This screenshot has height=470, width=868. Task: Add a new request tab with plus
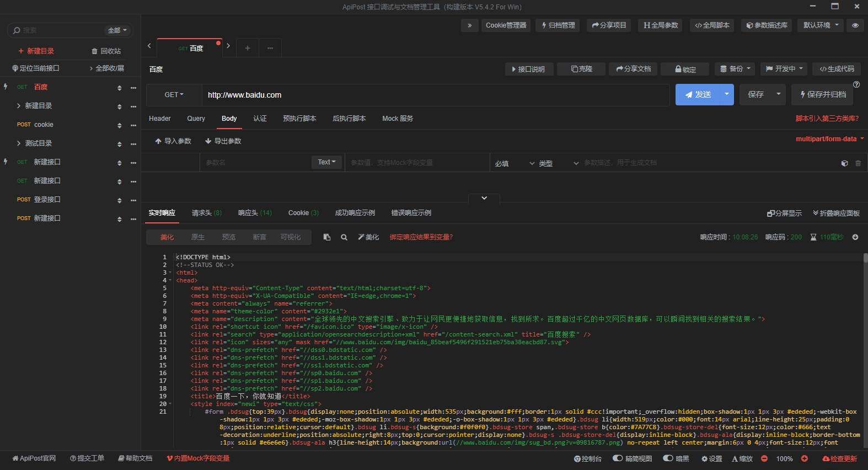[x=248, y=48]
